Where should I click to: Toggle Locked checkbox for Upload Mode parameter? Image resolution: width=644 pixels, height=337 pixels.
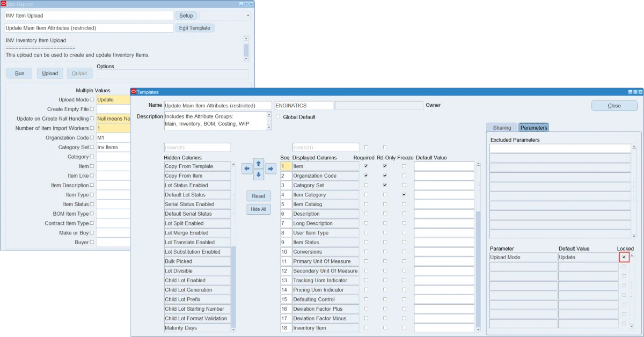[624, 257]
